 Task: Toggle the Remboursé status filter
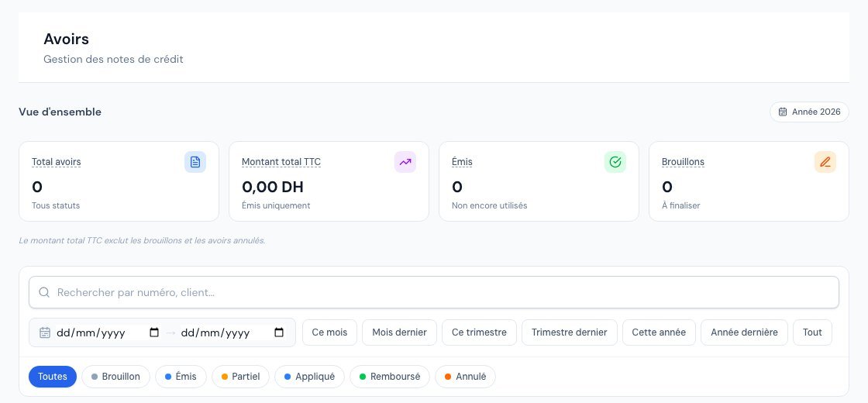click(x=390, y=377)
